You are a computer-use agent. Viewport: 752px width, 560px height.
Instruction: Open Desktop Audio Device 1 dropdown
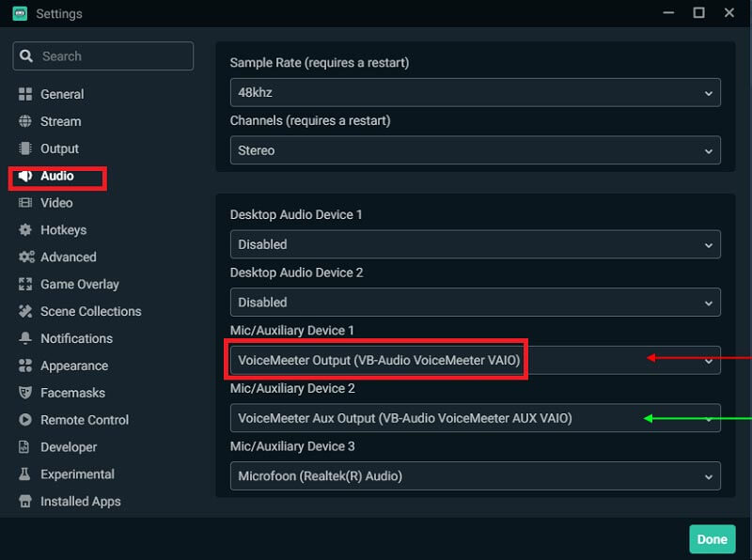[x=475, y=244]
